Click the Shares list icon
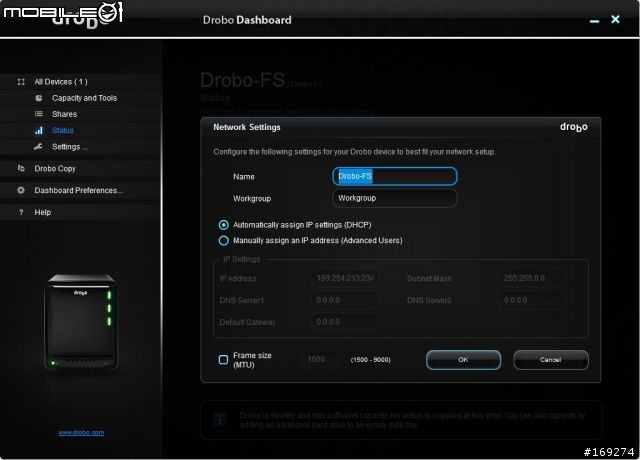Viewport: 640px width, 460px height. [39, 114]
